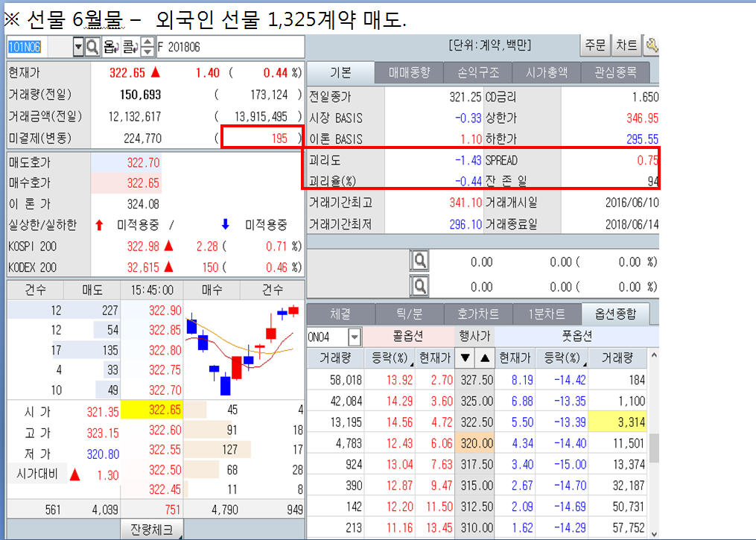Switch to the 매매동향 tab
Viewport: 756px width, 540px height.
point(411,72)
